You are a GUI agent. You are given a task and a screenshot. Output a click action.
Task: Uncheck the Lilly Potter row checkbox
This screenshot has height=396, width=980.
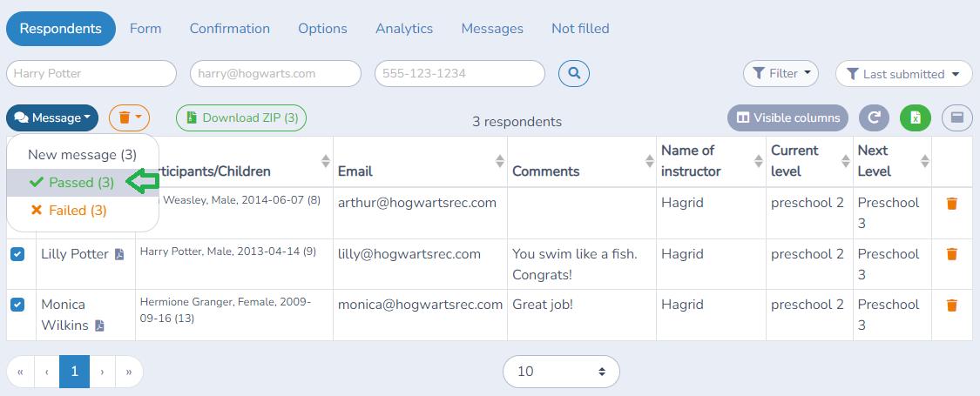click(x=17, y=254)
